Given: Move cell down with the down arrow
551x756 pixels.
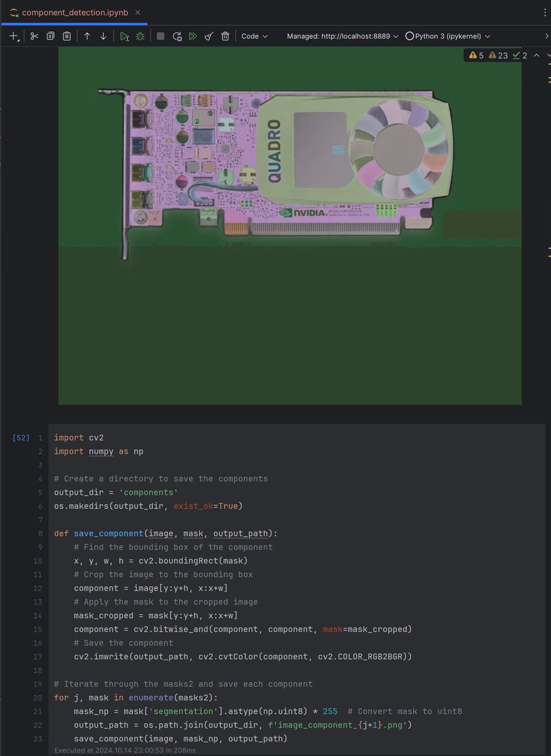Looking at the screenshot, I should pyautogui.click(x=103, y=37).
